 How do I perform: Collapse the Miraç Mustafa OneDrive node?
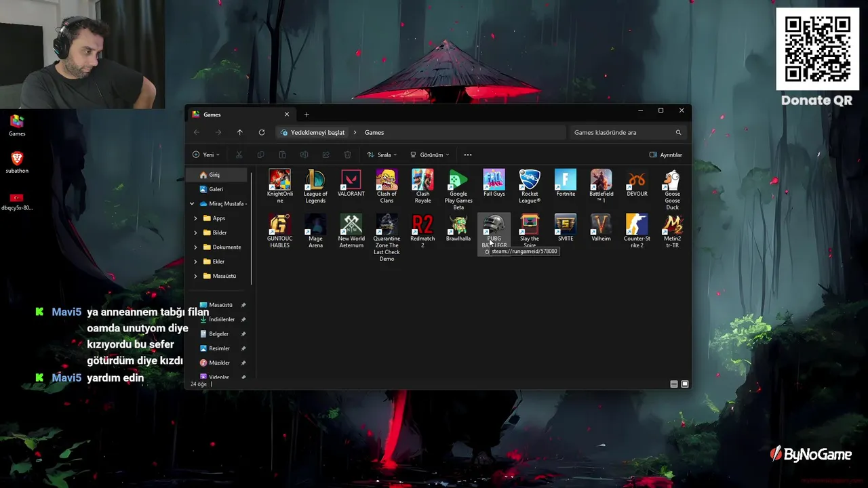(x=192, y=203)
